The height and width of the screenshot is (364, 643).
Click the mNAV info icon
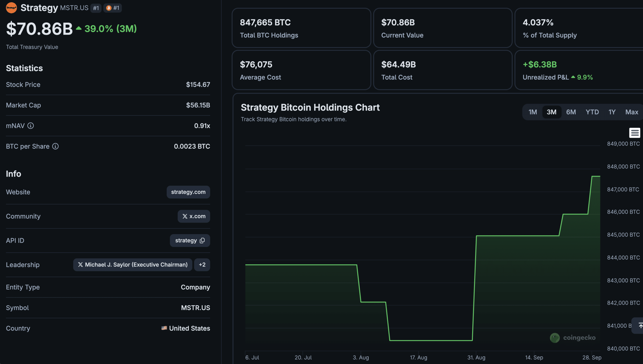coord(31,126)
